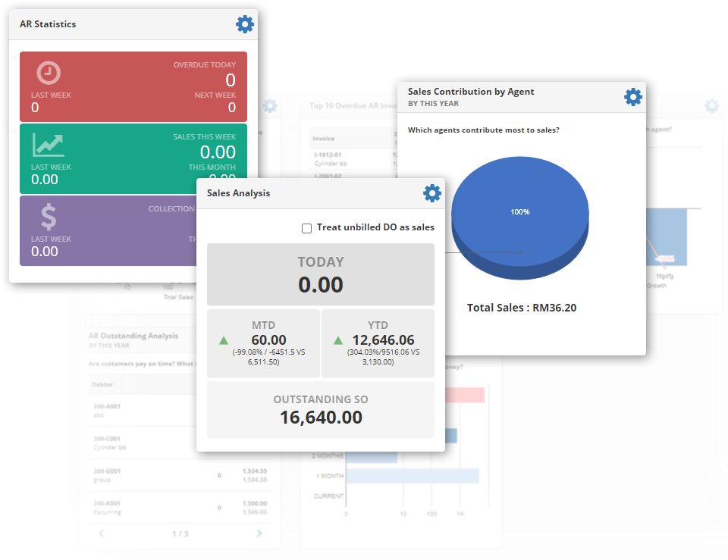Click the dollar sign icon in Collection tile

click(49, 217)
